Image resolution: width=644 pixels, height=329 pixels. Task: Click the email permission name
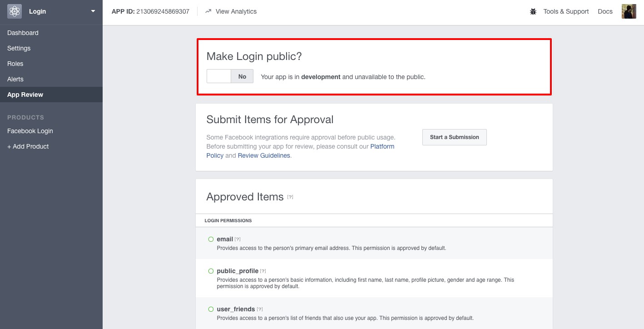point(225,239)
